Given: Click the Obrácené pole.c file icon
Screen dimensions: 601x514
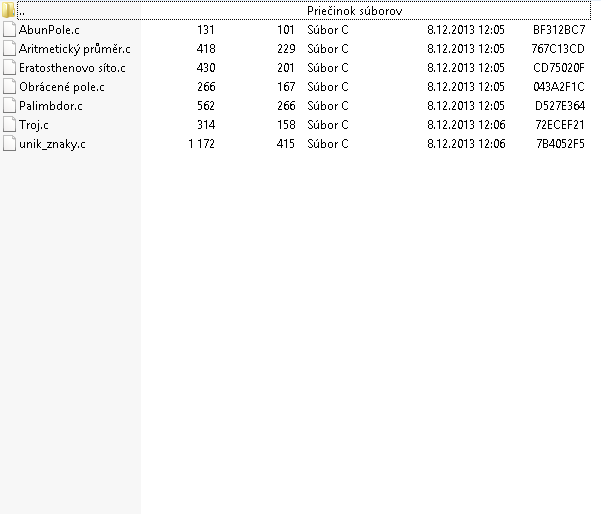Looking at the screenshot, I should pyautogui.click(x=9, y=87).
